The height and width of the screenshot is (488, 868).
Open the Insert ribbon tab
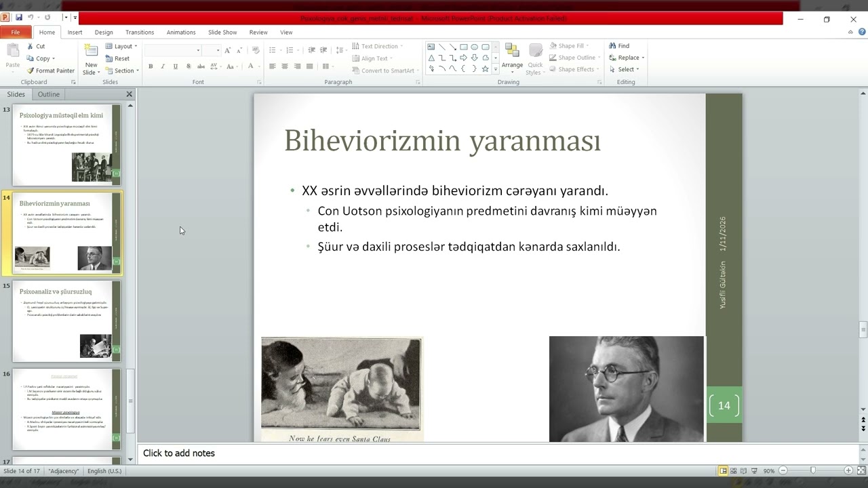click(x=75, y=32)
